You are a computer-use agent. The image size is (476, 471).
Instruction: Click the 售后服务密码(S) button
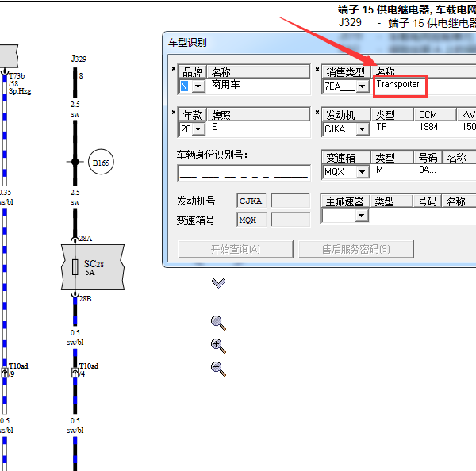(355, 250)
